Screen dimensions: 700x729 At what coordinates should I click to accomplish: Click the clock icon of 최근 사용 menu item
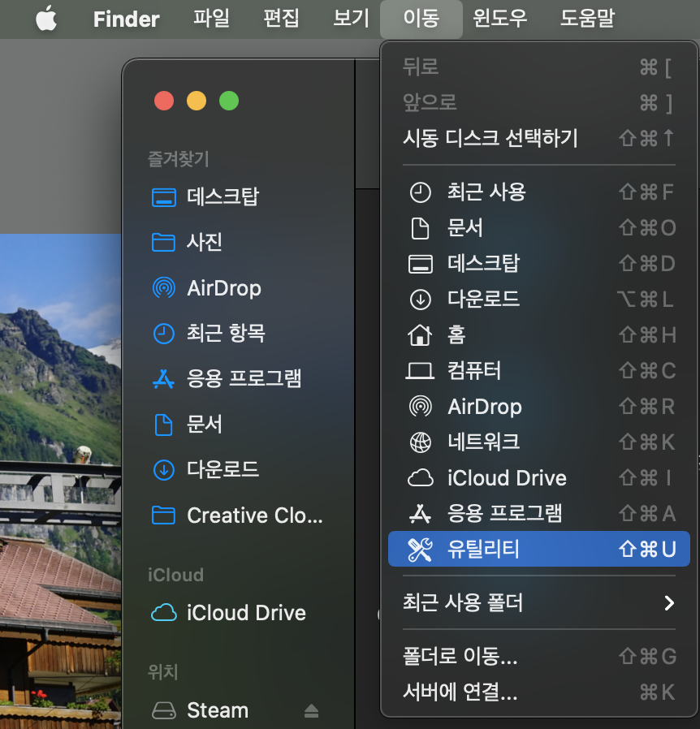(421, 192)
